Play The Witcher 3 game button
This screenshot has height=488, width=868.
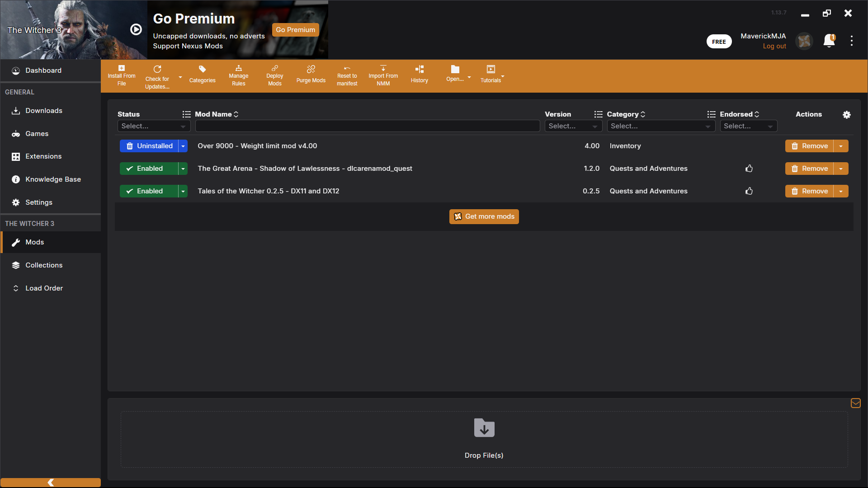pos(136,29)
